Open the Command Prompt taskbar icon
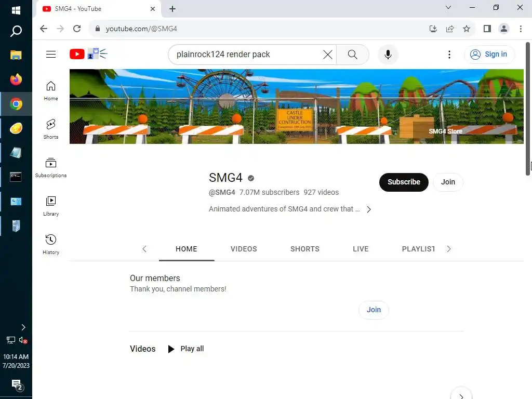The image size is (532, 399). point(16,177)
